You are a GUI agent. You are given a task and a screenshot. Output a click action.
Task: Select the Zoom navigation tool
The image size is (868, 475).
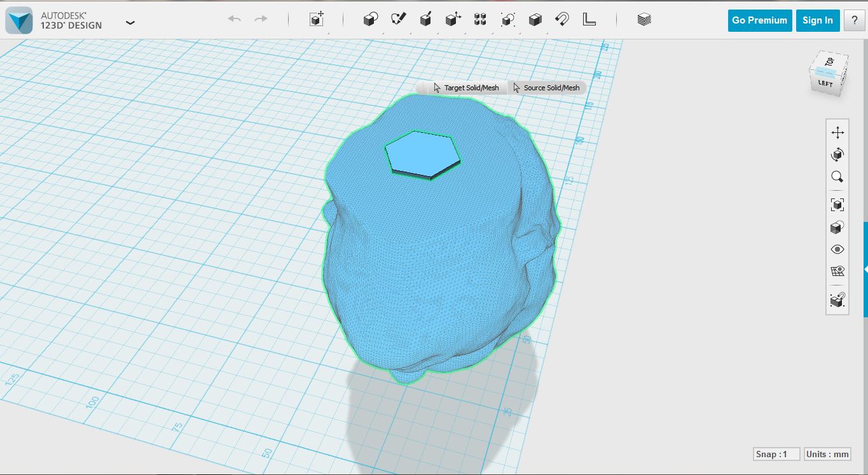pos(837,177)
